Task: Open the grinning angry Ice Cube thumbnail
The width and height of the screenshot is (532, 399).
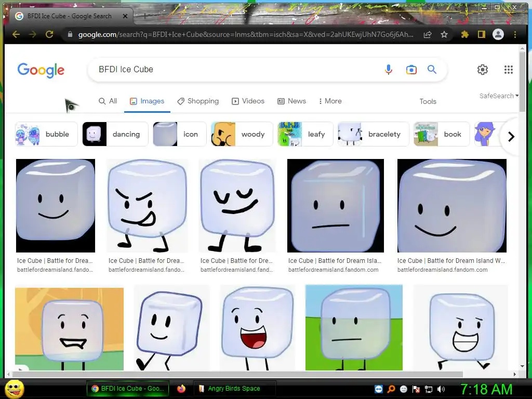Action: pos(460,328)
